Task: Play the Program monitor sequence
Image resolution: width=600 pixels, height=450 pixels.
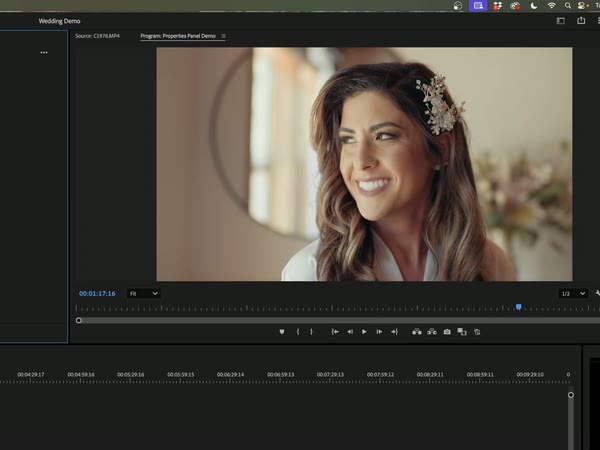Action: click(x=364, y=332)
